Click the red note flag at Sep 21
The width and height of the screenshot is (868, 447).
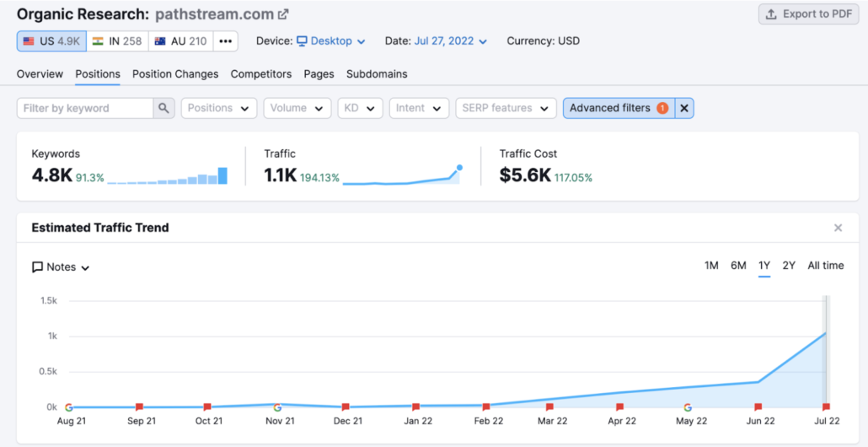click(x=140, y=407)
